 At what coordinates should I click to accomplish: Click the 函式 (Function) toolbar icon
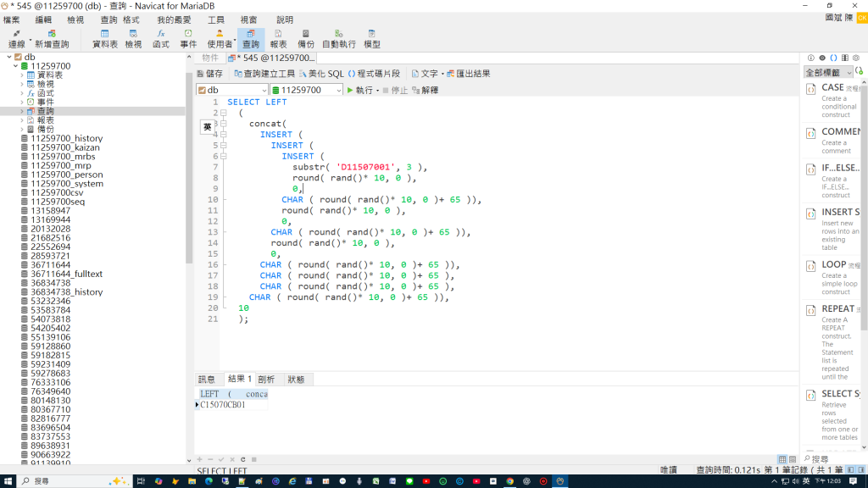pos(160,39)
